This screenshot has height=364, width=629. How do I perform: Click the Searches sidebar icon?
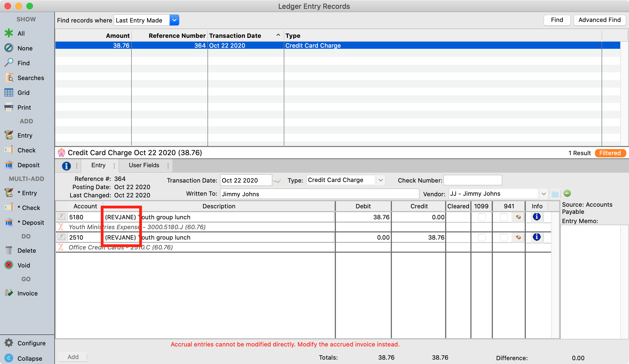(x=9, y=78)
